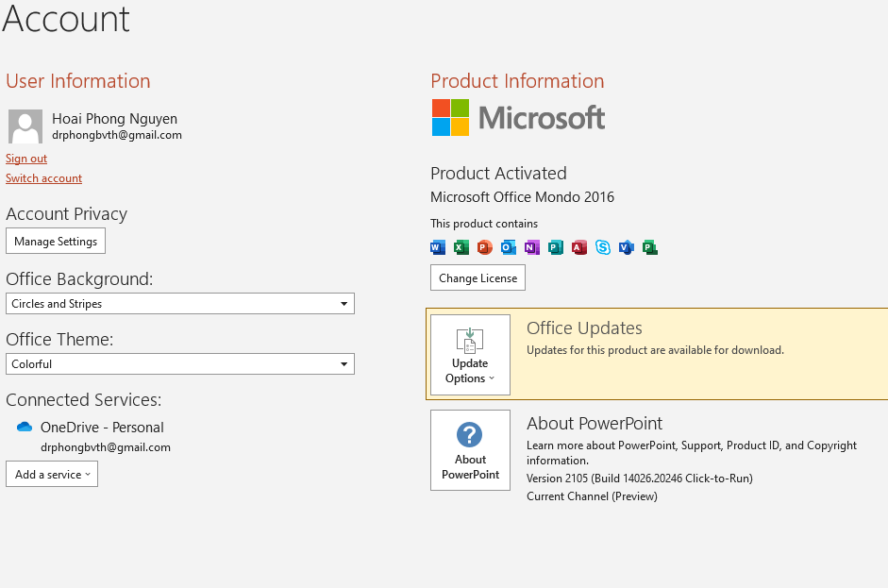
Task: Click the Office Updates heading
Action: 584,328
